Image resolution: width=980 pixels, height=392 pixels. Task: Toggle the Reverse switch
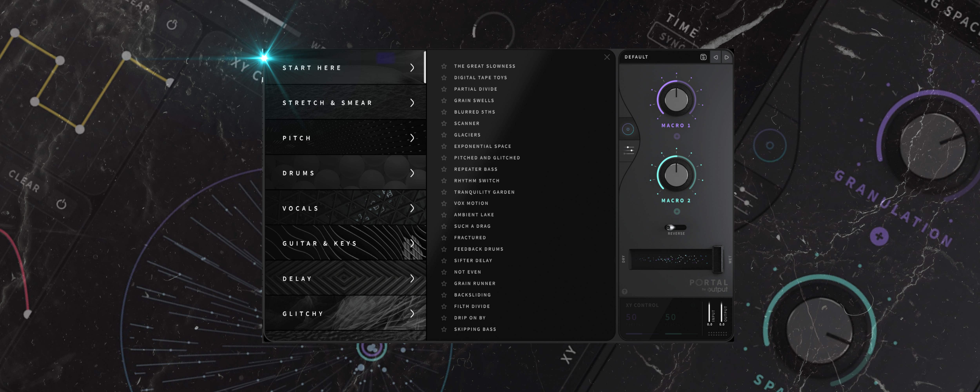[x=675, y=227]
